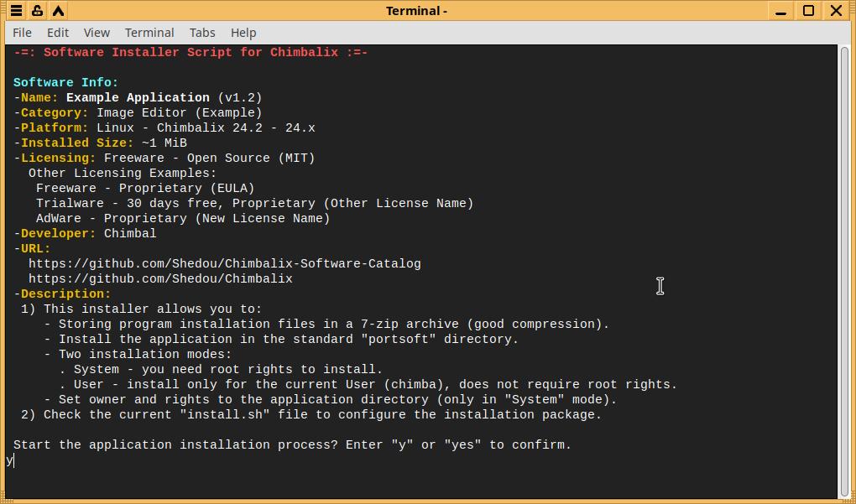The height and width of the screenshot is (504, 856).
Task: Open the Edit menu
Action: click(58, 33)
